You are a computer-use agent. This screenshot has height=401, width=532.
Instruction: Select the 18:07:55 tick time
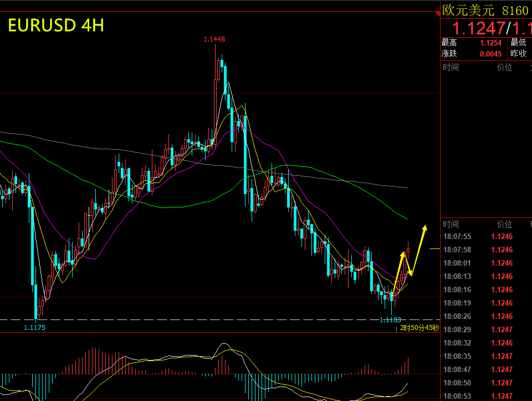[x=457, y=236]
